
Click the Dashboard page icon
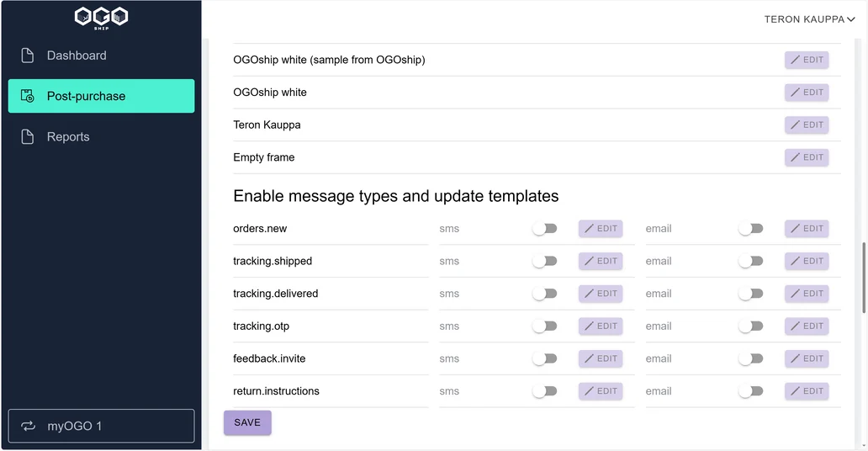27,56
